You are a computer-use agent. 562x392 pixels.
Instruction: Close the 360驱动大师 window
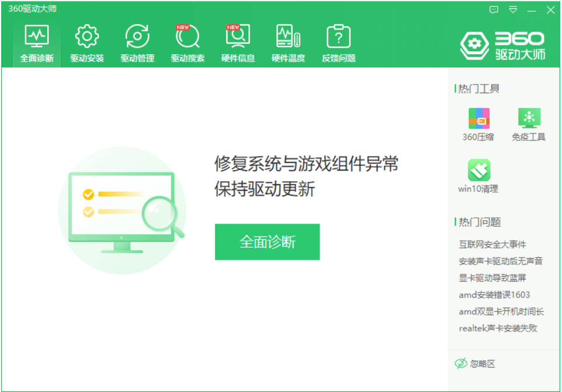[x=551, y=10]
